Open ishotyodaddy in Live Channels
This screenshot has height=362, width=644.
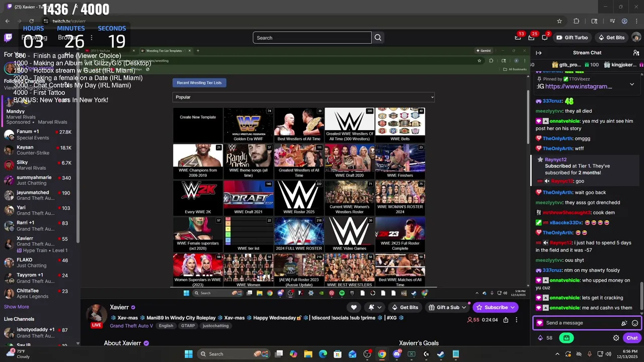click(x=39, y=332)
